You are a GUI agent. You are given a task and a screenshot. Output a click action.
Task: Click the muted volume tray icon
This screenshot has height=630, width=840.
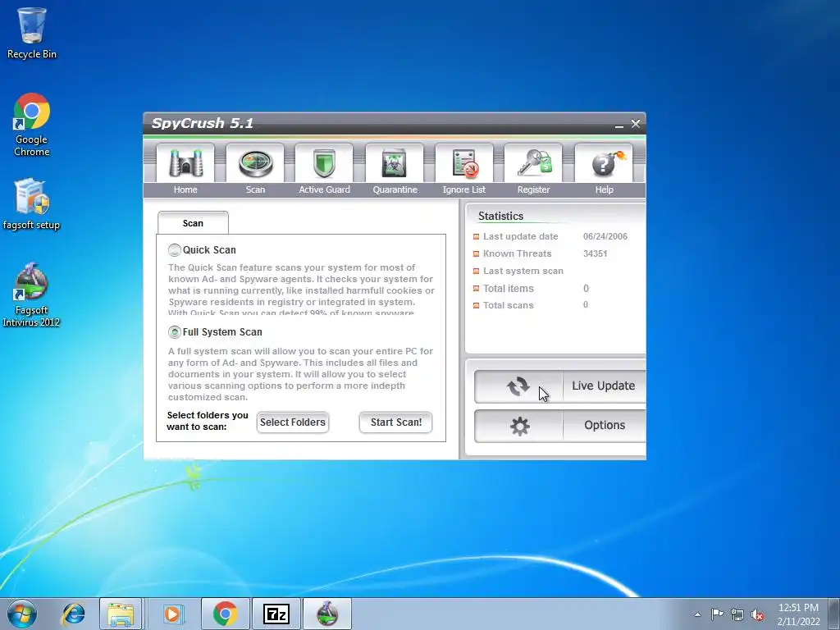coord(757,614)
